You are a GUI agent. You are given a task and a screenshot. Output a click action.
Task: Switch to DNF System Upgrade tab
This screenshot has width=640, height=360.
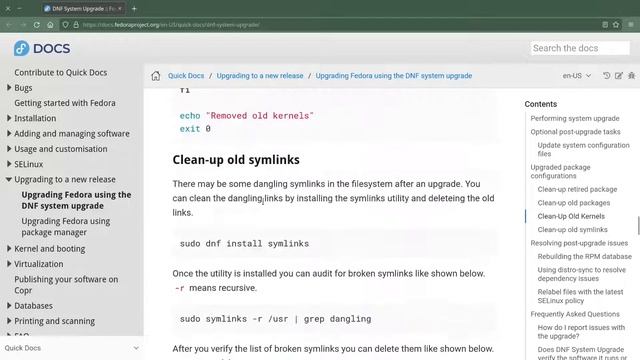[83, 8]
